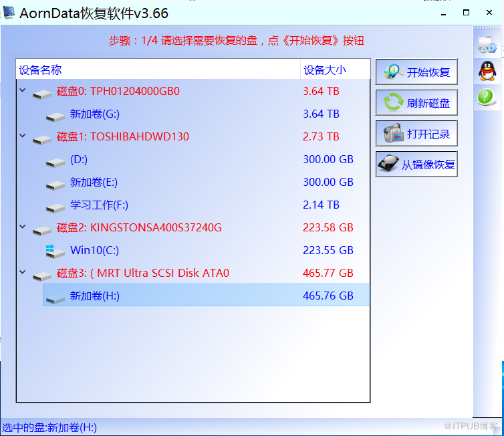Click the AornData app icon in title bar
The image size is (504, 436).
[x=9, y=13]
